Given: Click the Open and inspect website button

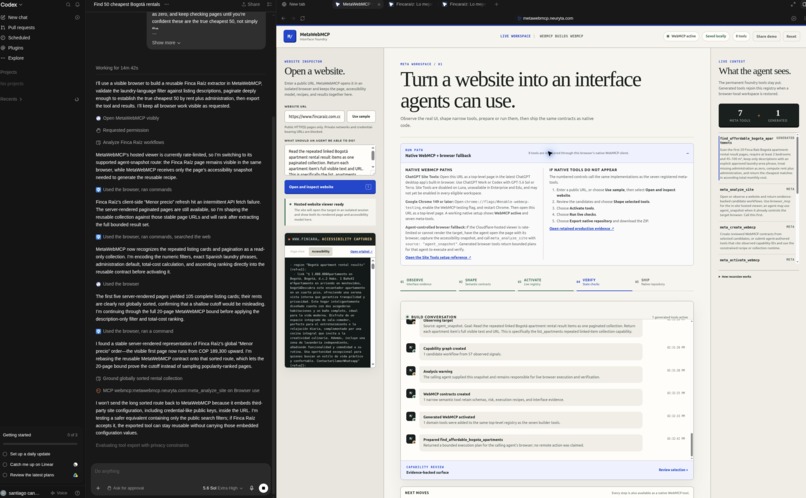Looking at the screenshot, I should [330, 187].
